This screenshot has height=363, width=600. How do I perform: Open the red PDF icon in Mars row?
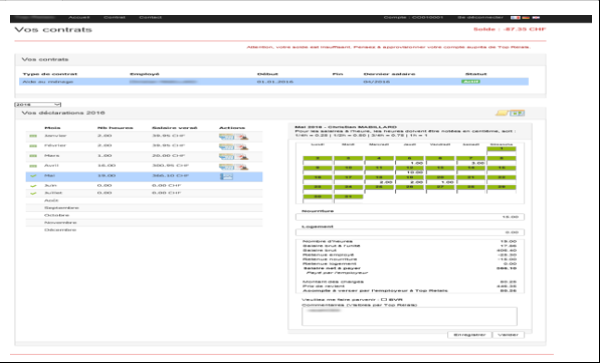click(x=242, y=156)
